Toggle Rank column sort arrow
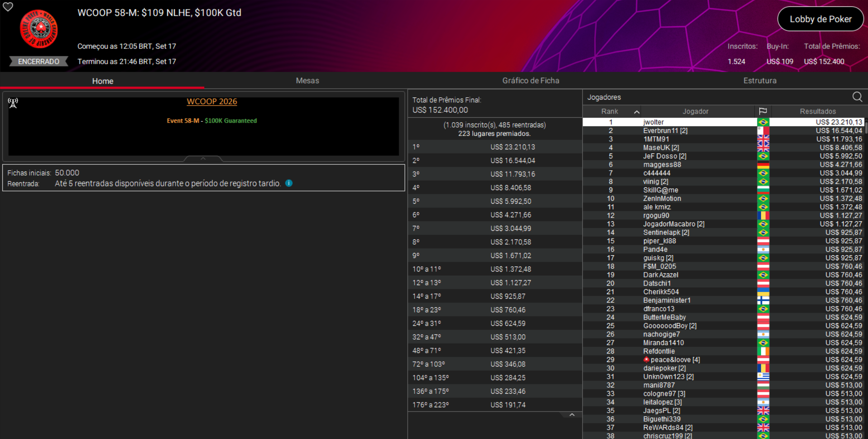Viewport: 868px width, 439px height. click(x=637, y=112)
